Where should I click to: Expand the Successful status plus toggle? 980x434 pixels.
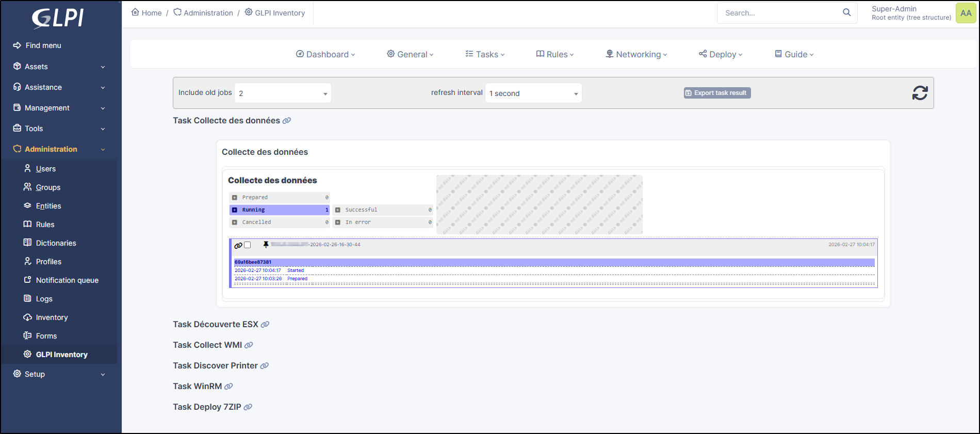point(338,210)
